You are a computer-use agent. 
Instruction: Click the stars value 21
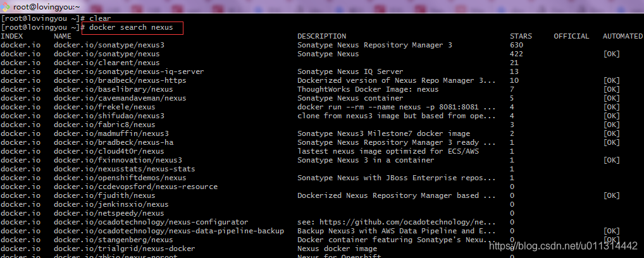[514, 63]
